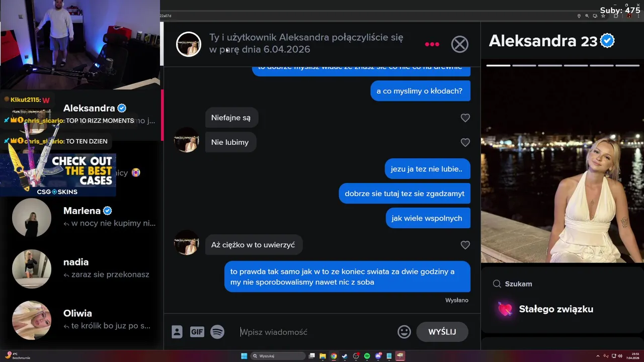Heart the "Aż ciężko w to uwierzyć" message
This screenshot has height=362, width=644.
tap(465, 245)
